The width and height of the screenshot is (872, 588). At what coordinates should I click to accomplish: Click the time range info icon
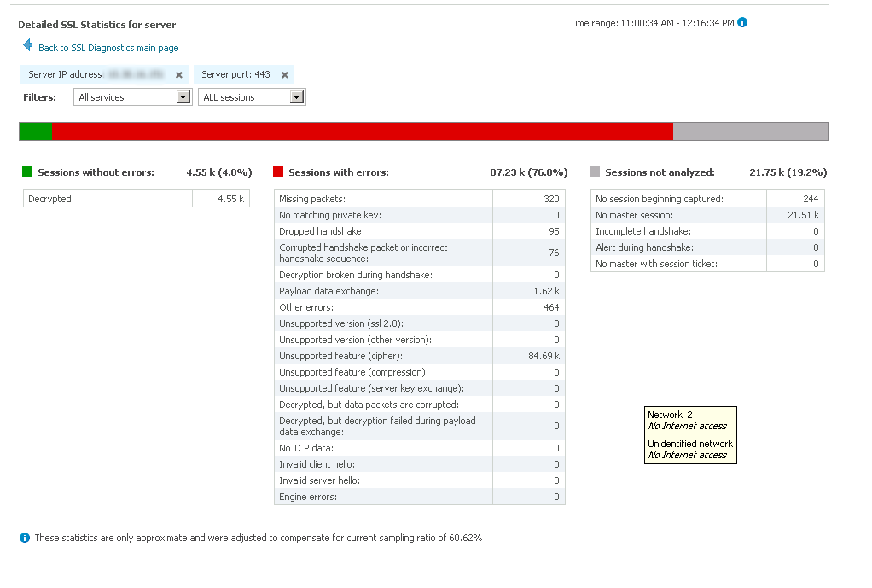click(x=742, y=23)
